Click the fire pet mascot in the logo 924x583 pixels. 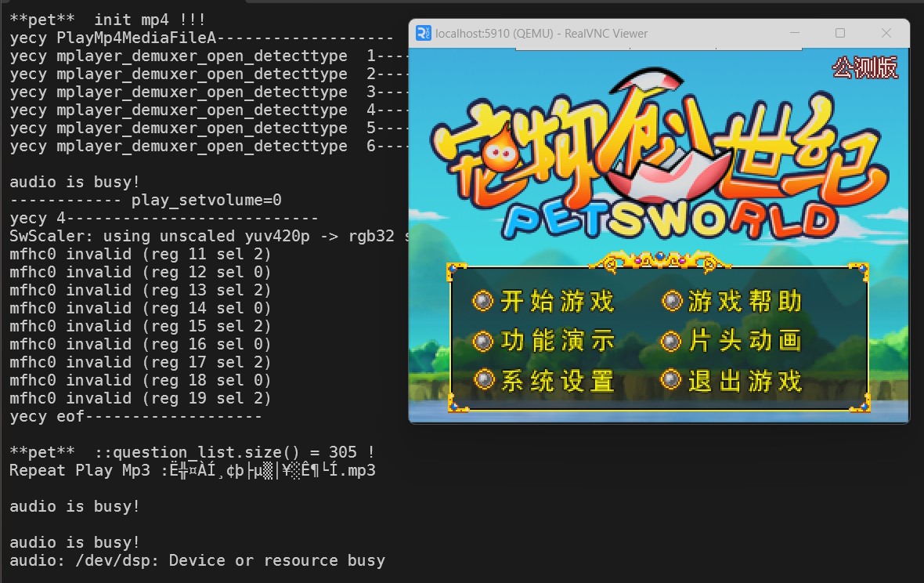pyautogui.click(x=500, y=152)
